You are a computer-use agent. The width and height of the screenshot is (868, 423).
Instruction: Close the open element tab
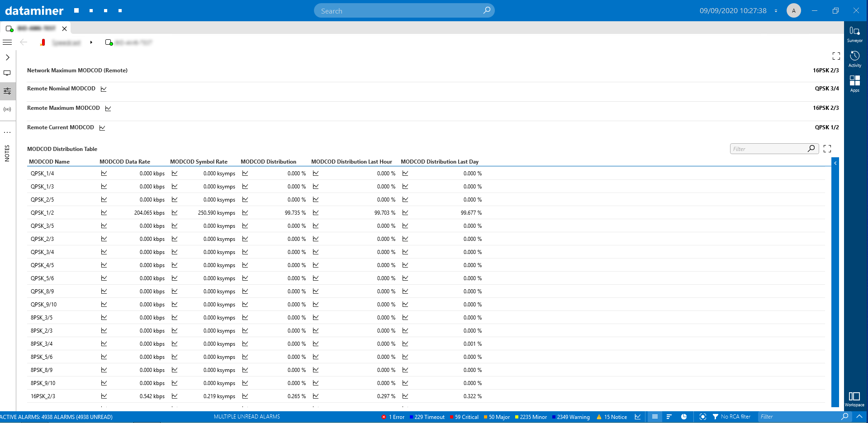[64, 28]
